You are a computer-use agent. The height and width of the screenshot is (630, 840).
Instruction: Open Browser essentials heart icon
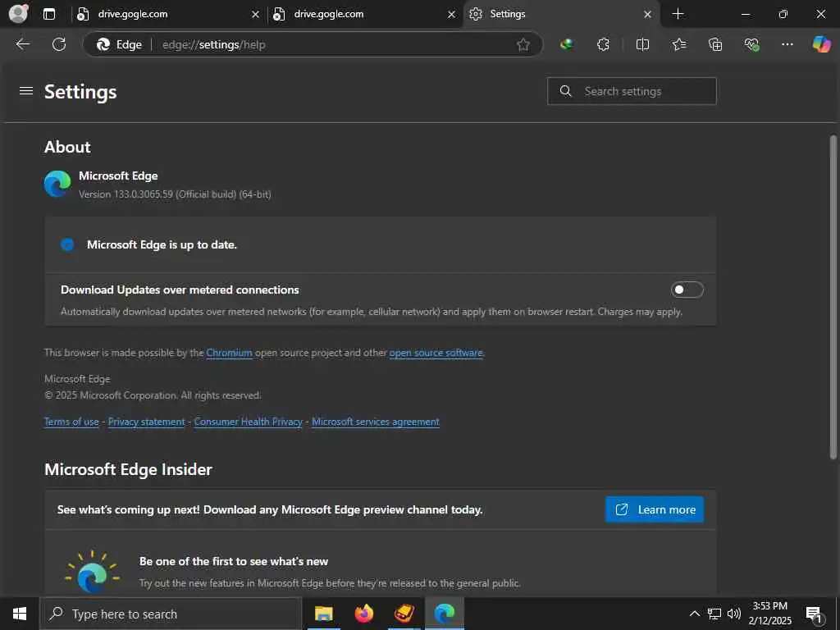751,44
